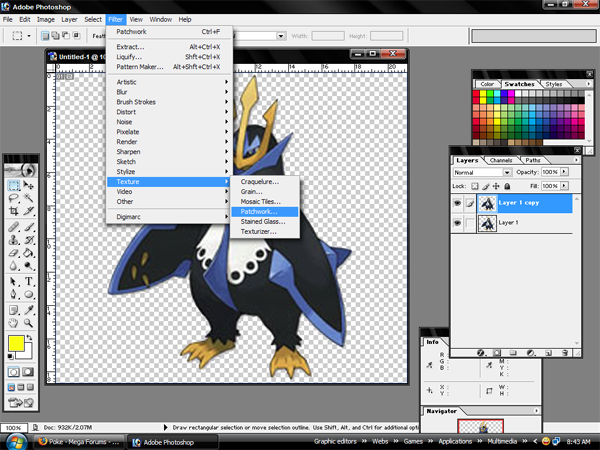Expand the Artistic filter submenu

[x=169, y=82]
